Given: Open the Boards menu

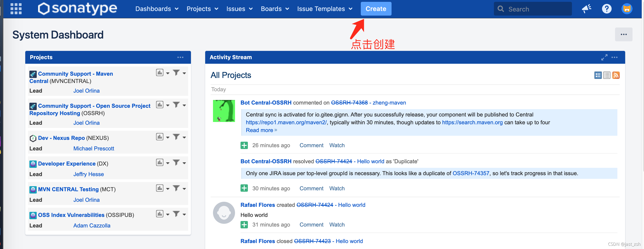Looking at the screenshot, I should pyautogui.click(x=275, y=9).
